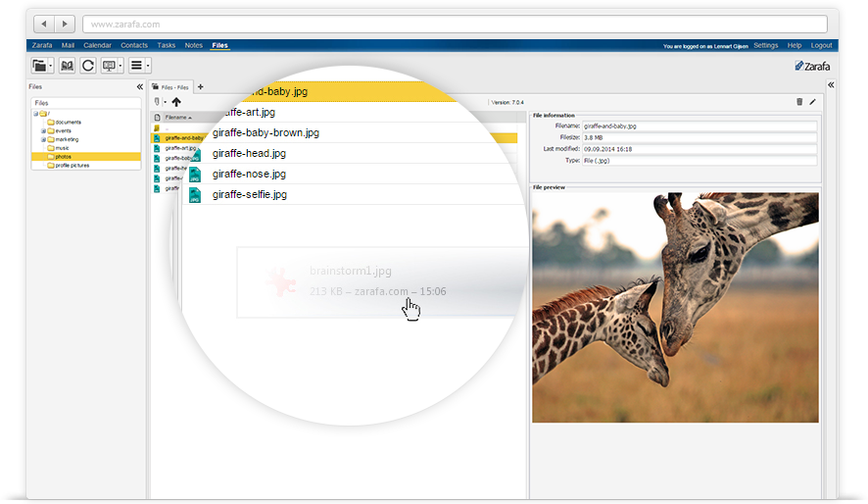Click the JPG icon beside giraffe-selfie.jpg

pos(195,195)
